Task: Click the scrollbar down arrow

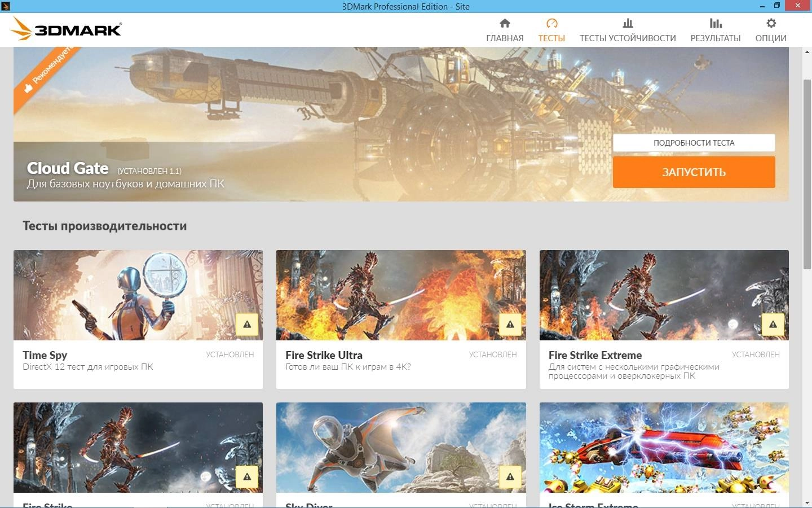Action: pyautogui.click(x=807, y=502)
